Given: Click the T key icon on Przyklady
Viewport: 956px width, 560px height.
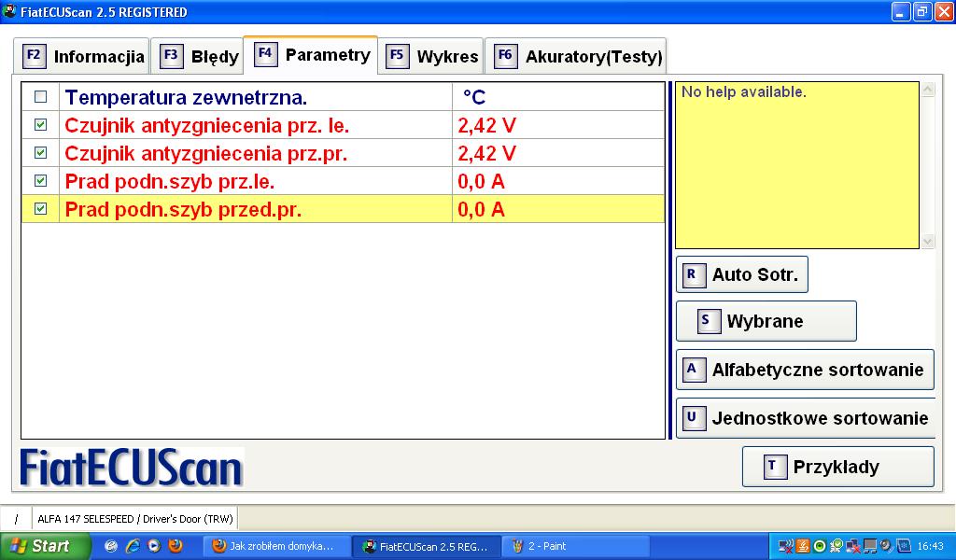Looking at the screenshot, I should (x=774, y=467).
